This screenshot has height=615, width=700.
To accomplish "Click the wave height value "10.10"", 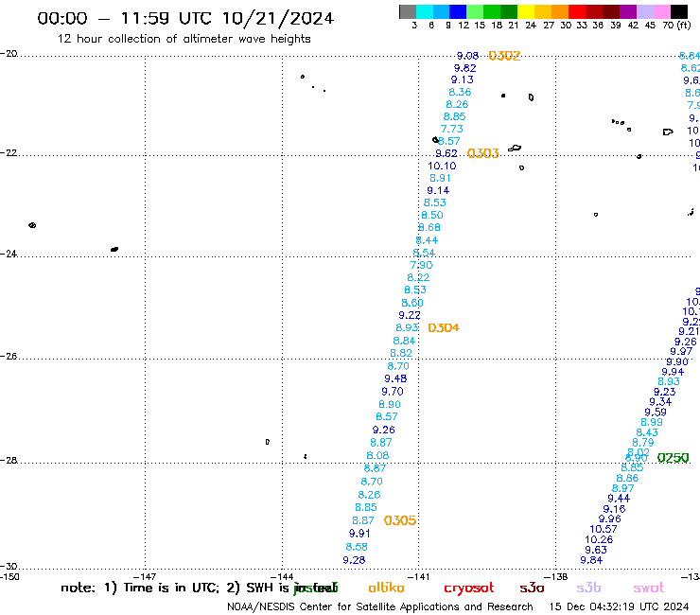I will click(x=442, y=167).
